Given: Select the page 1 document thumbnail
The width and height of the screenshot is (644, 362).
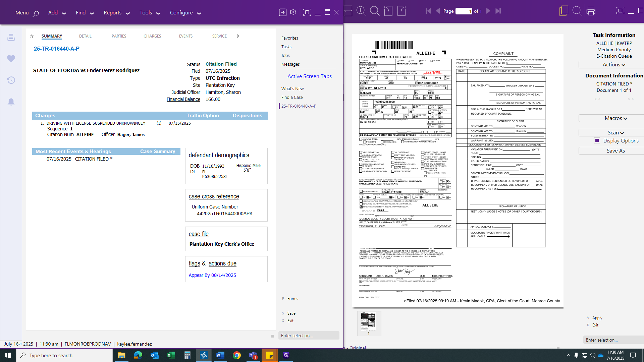Looking at the screenshot, I should coord(368,322).
